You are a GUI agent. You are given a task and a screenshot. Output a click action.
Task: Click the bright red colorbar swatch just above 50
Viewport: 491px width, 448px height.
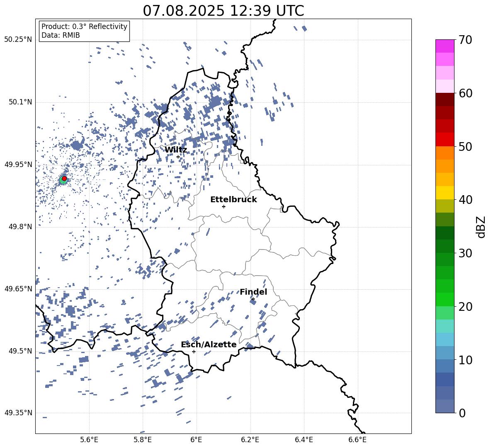tap(445, 140)
